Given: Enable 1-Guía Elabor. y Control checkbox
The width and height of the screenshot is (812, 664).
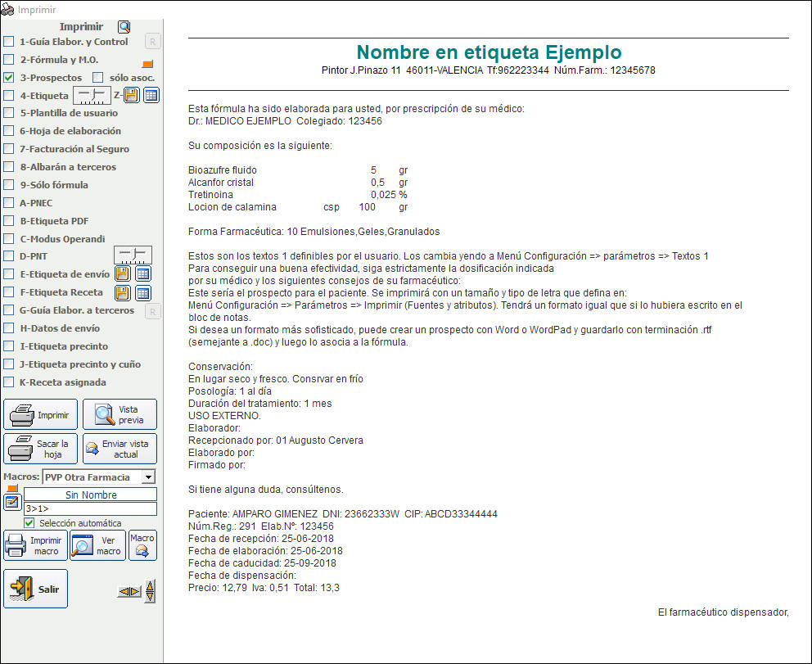Looking at the screenshot, I should (9, 42).
